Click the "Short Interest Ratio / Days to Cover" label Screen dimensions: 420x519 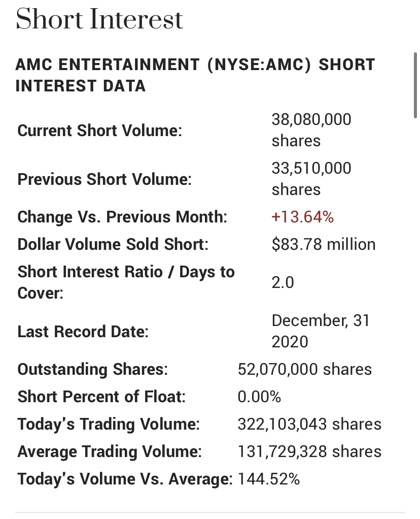pyautogui.click(x=126, y=282)
